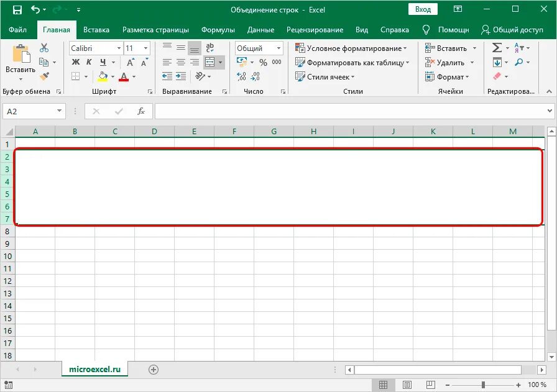This screenshot has width=557, height=392.
Task: Switch to the Данные tab
Action: (x=260, y=30)
